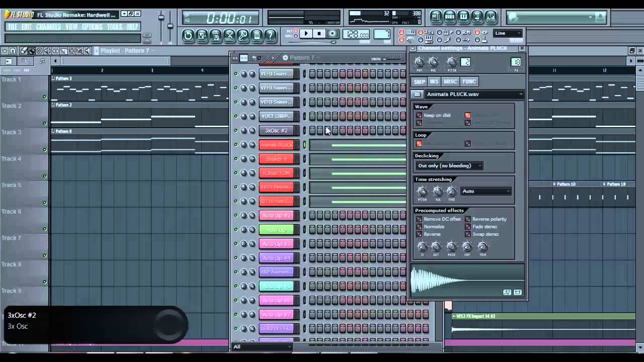Open the CHANNELS menu
This screenshot has height=362, width=644.
[49, 27]
